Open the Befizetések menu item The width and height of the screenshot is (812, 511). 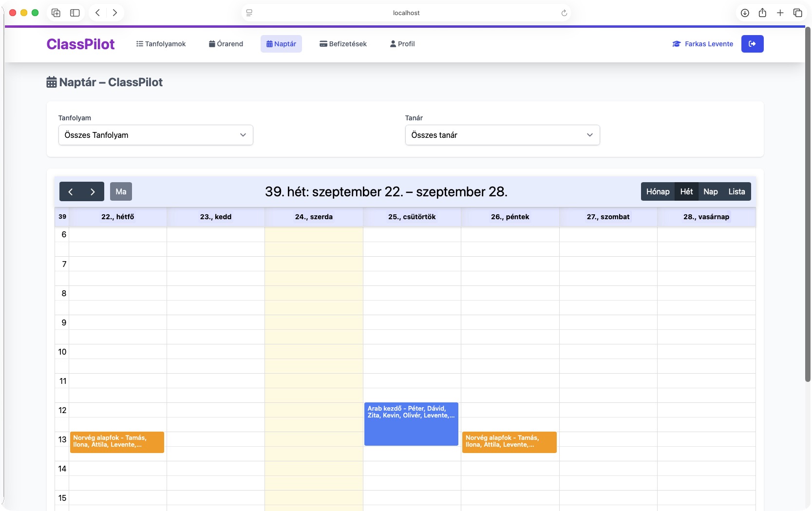click(343, 44)
